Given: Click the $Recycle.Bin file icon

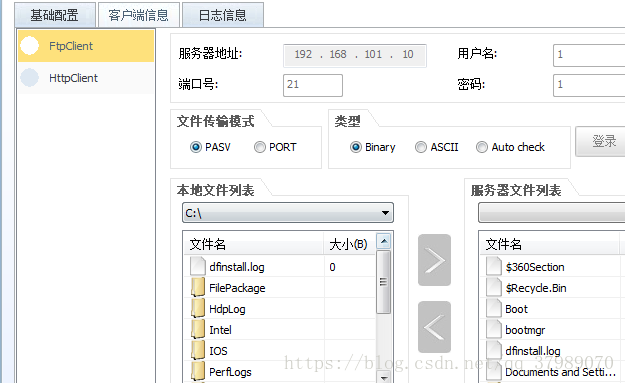Looking at the screenshot, I should coord(493,288).
